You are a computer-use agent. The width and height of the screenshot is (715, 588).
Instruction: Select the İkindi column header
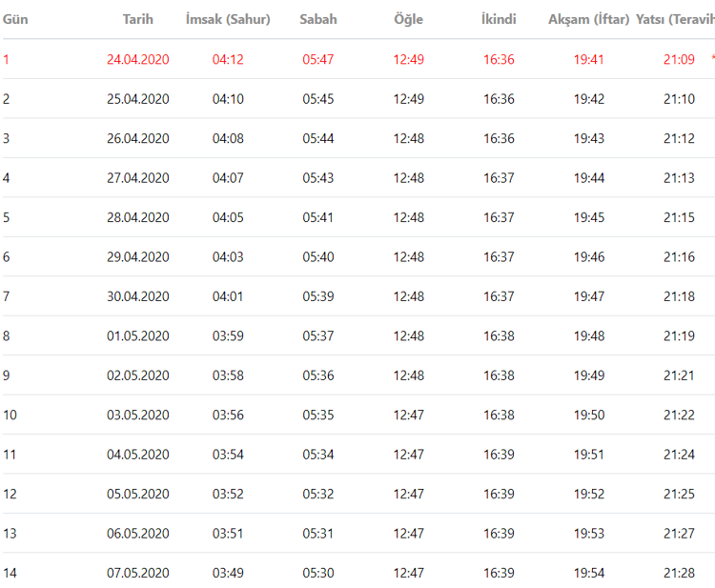pos(499,20)
